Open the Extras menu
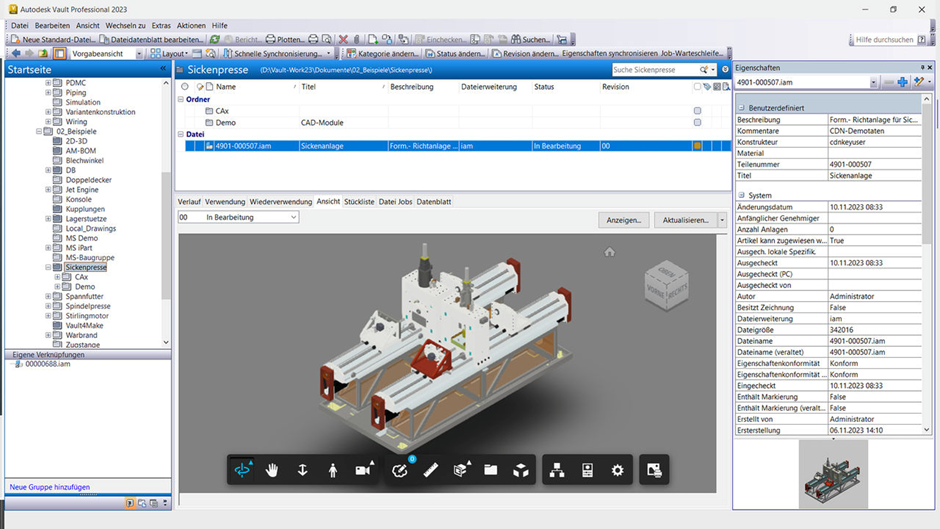 [161, 26]
